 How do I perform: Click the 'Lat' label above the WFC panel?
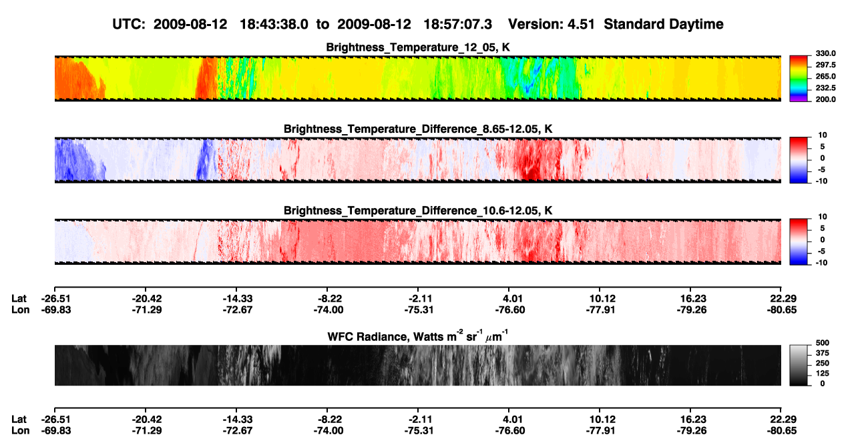[x=19, y=298]
